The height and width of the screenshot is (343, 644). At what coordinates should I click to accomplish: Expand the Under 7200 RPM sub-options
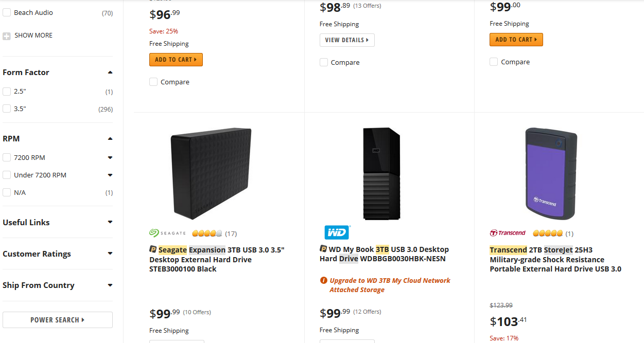(x=110, y=175)
